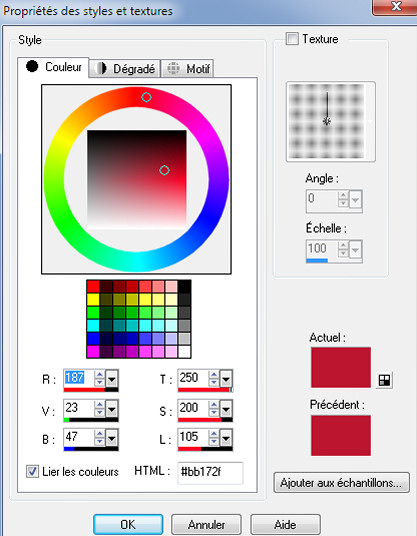Screen dimensions: 417x536
Task: Click the B value field showing 47
Action: (x=79, y=437)
